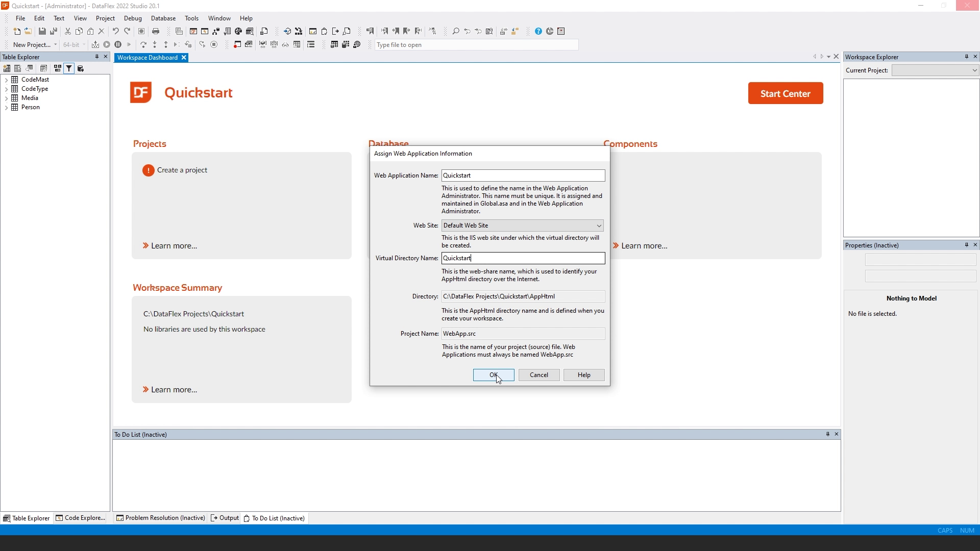The width and height of the screenshot is (980, 551).
Task: Pin the Table Explorer panel
Action: [x=96, y=57]
